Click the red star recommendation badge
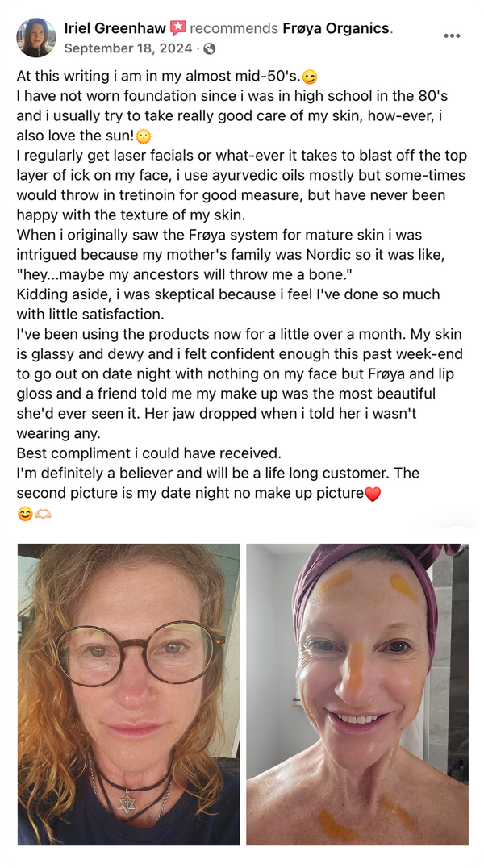The image size is (484, 868). pyautogui.click(x=177, y=27)
